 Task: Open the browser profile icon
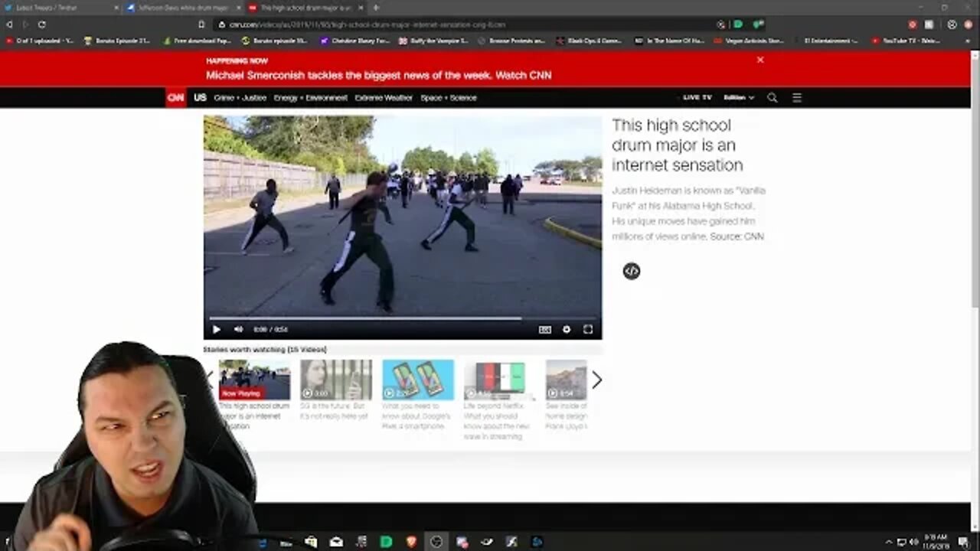click(952, 24)
